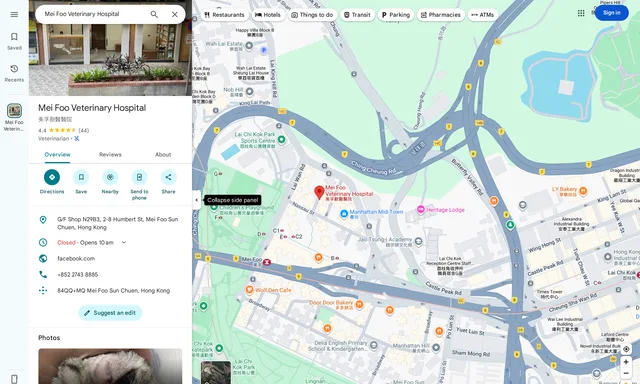Viewport: 640px width, 384px height.
Task: Clear the search with X icon
Action: [175, 14]
